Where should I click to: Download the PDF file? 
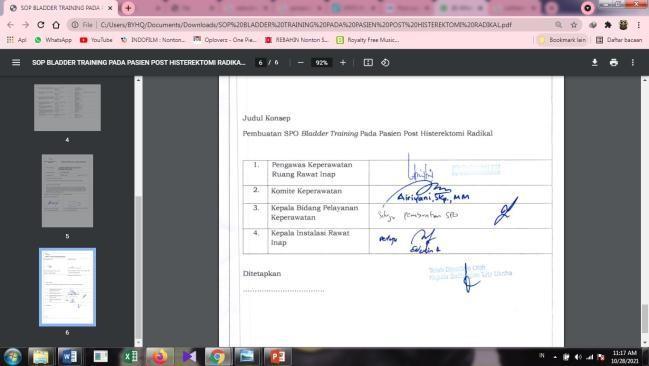coord(594,63)
